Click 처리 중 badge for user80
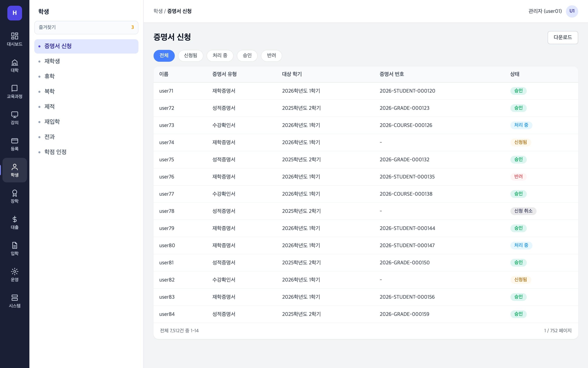This screenshot has width=588, height=368. 521,245
